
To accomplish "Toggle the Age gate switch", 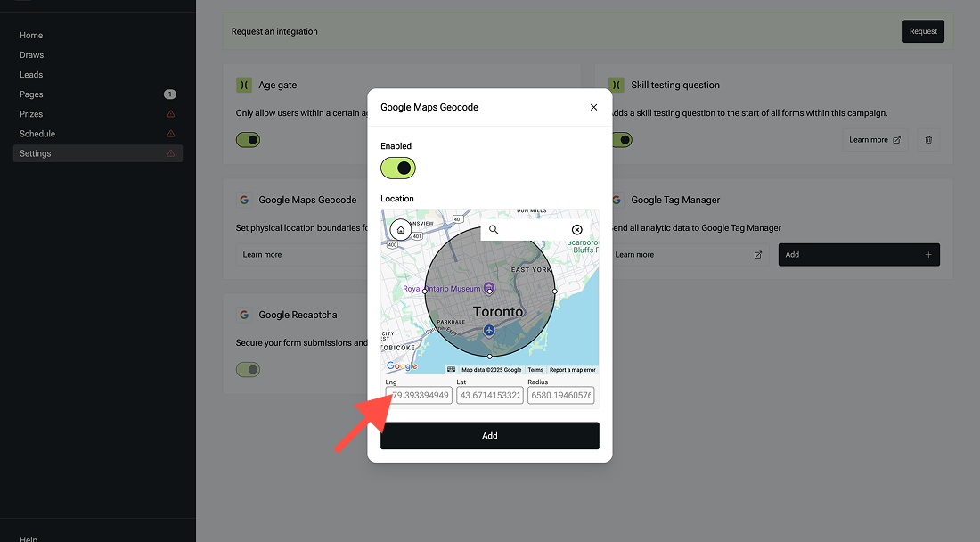I will (249, 140).
